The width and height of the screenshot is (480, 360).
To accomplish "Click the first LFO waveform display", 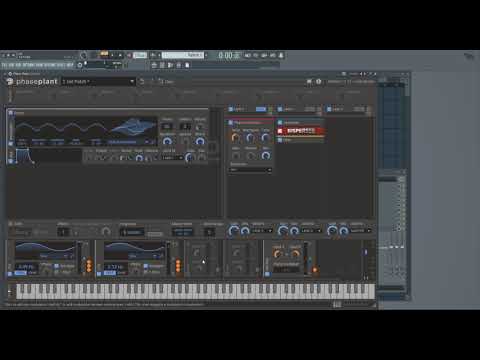I will click(x=45, y=251).
